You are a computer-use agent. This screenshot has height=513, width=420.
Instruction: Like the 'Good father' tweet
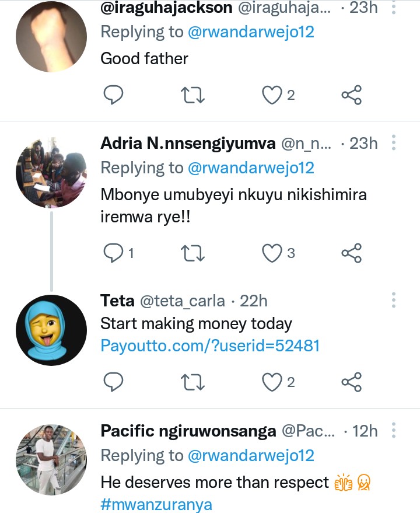[x=272, y=95]
